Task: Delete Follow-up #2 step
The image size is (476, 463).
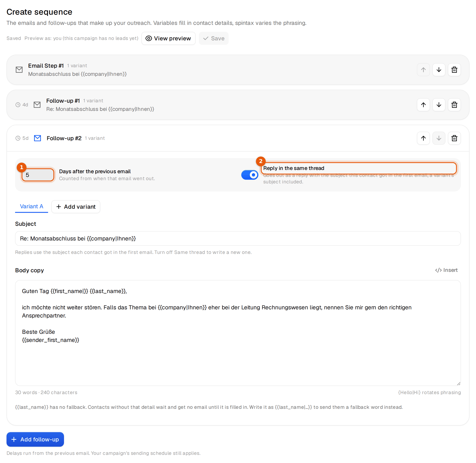Action: click(x=454, y=138)
